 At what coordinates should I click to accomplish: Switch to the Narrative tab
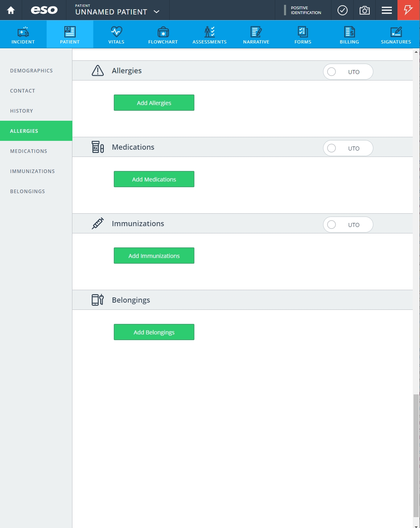[x=256, y=35]
